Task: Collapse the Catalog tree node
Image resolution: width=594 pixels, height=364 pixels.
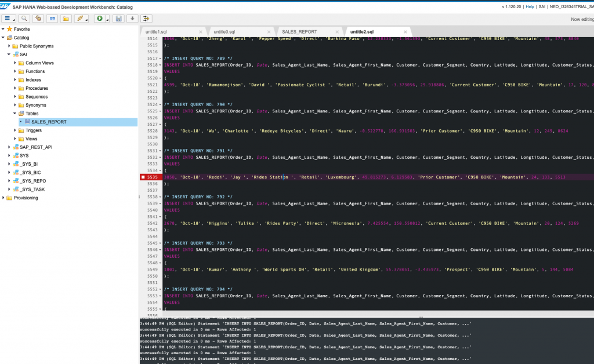Action: (3, 38)
